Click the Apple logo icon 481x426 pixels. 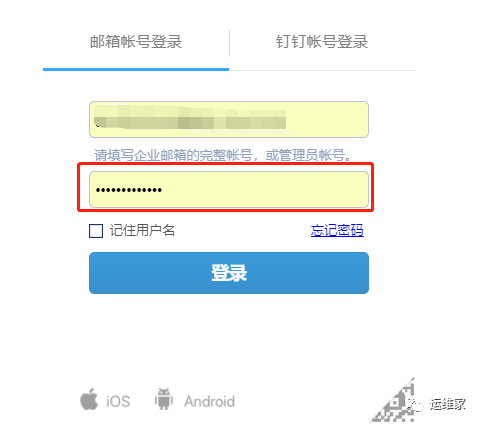point(89,399)
